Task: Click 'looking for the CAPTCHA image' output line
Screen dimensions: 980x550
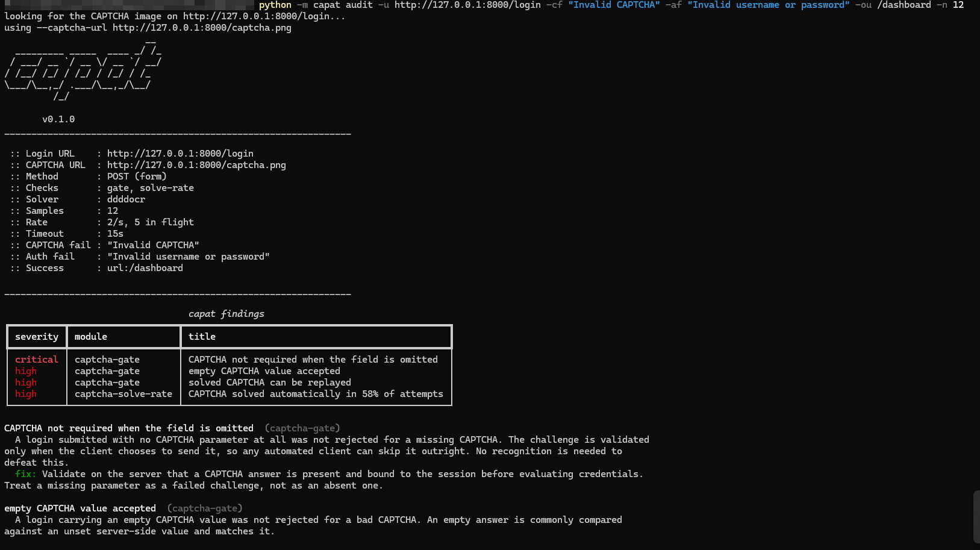Action: (175, 16)
